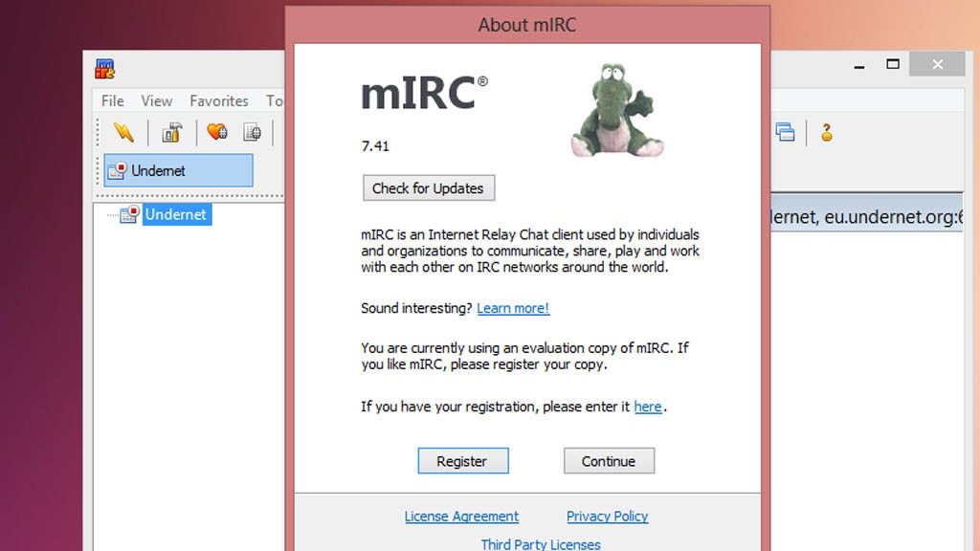The image size is (980, 551).
Task: Open Help via the question mark icon
Action: coord(826,132)
